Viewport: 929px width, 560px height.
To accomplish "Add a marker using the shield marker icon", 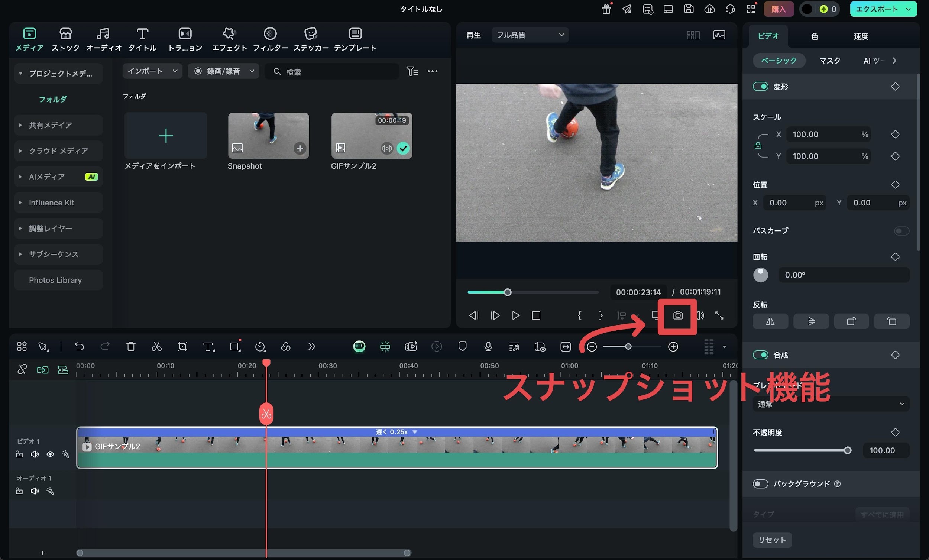I will tap(462, 346).
